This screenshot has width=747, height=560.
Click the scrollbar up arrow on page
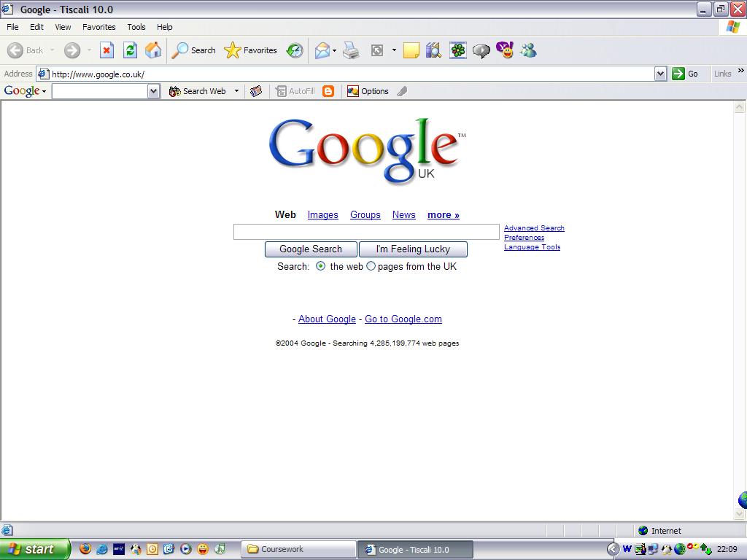coord(740,107)
